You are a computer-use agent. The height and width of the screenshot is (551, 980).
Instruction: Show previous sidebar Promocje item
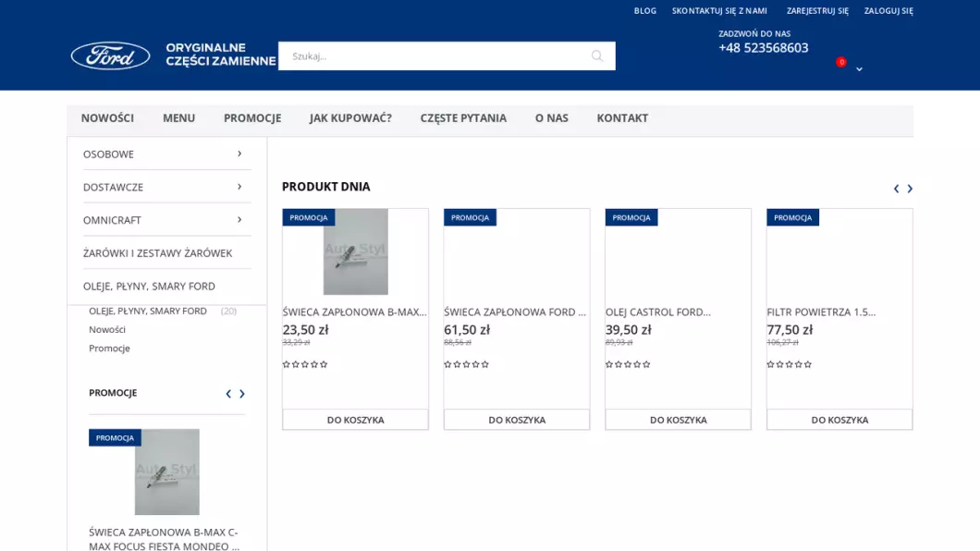tap(228, 394)
